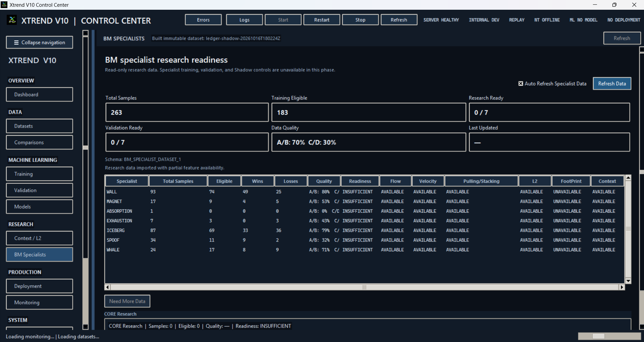The width and height of the screenshot is (644, 342).
Task: Open the Deployment page
Action: point(39,286)
